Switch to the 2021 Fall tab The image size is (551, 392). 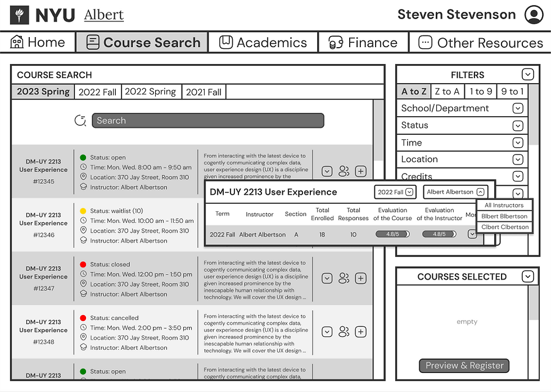coord(204,92)
